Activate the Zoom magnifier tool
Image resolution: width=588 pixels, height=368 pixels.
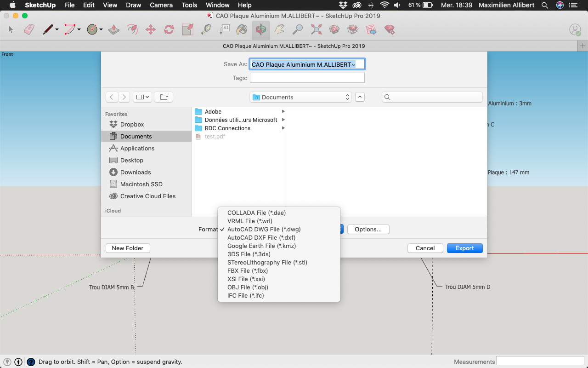[x=298, y=30]
